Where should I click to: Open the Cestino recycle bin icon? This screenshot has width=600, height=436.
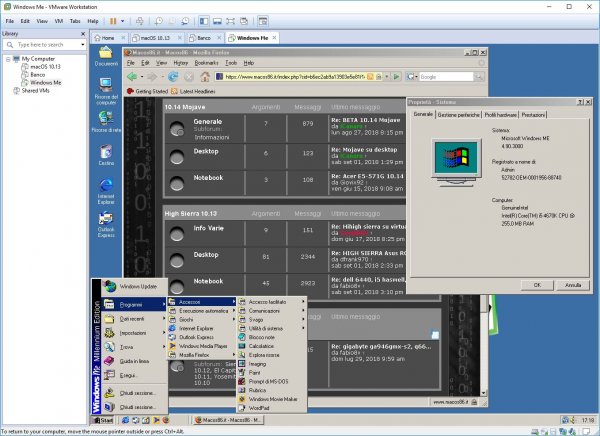106,155
